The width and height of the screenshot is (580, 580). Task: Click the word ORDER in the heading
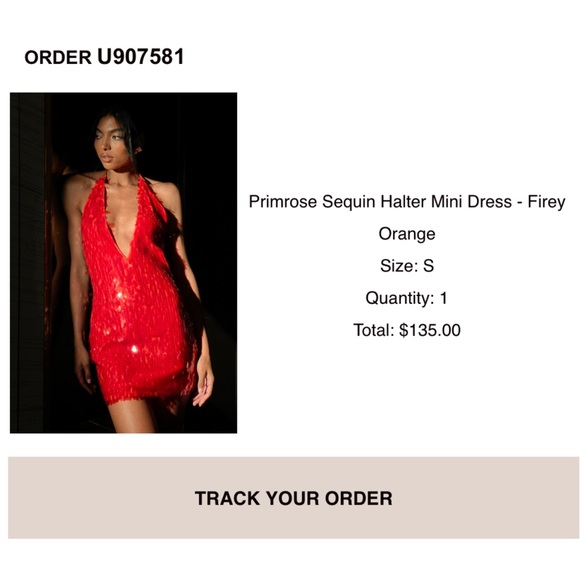coord(58,57)
